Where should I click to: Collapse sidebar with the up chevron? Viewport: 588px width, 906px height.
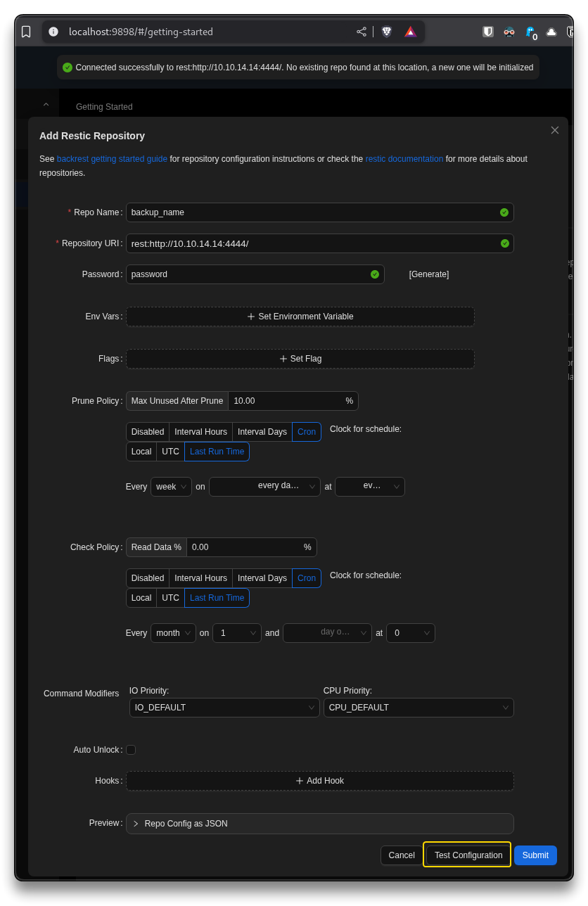click(46, 104)
